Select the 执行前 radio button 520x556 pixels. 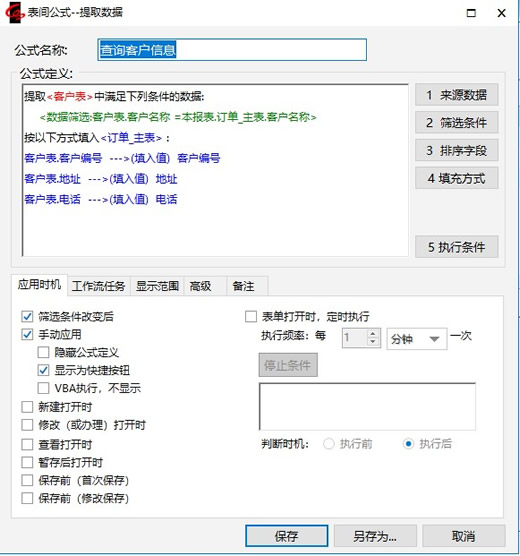point(329,444)
